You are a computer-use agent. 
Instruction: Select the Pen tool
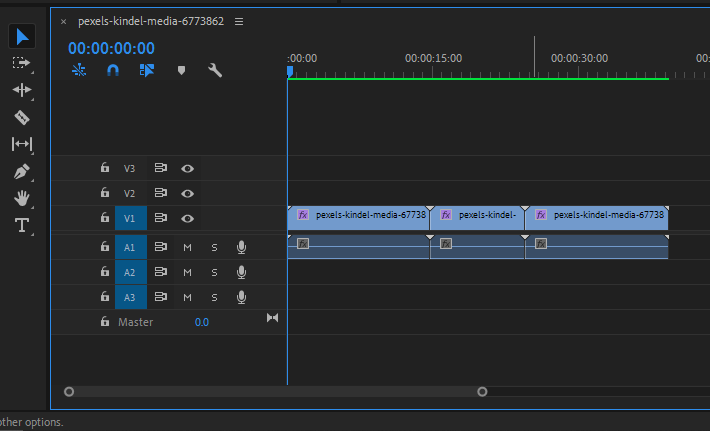point(21,172)
